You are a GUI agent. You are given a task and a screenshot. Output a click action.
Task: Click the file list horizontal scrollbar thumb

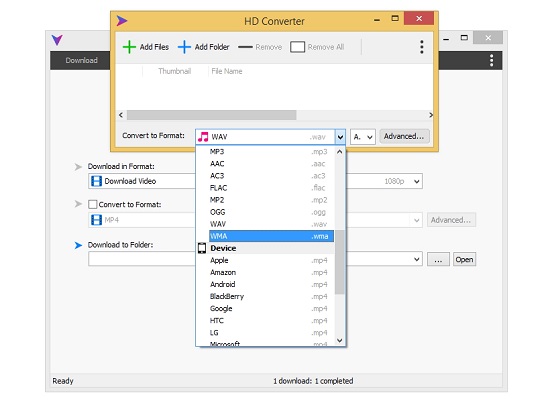(212, 115)
